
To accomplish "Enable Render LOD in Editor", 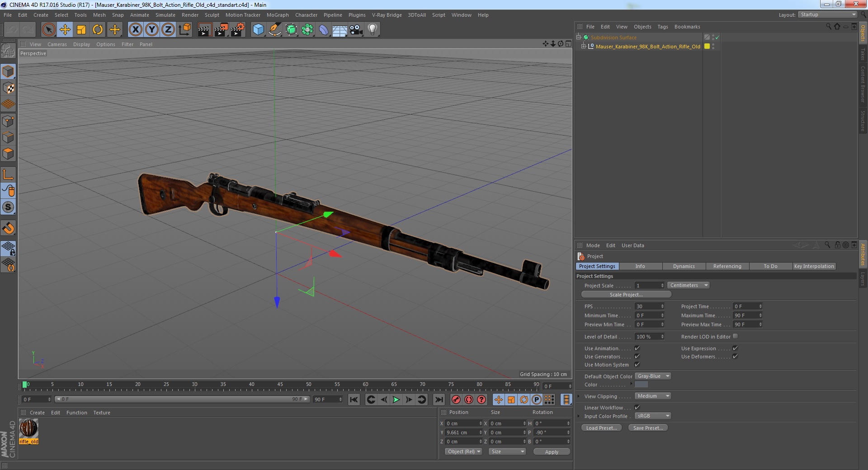I will pyautogui.click(x=735, y=336).
